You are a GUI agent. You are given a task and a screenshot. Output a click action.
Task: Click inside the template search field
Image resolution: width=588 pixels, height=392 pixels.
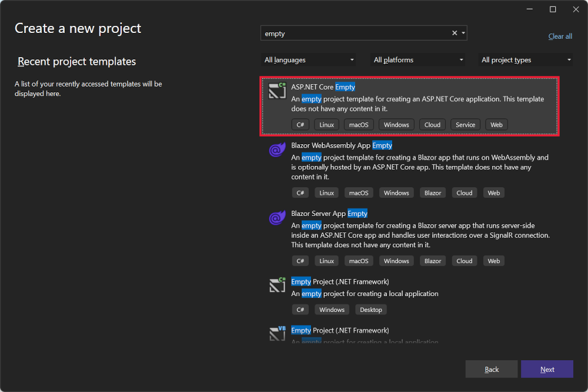(353, 33)
